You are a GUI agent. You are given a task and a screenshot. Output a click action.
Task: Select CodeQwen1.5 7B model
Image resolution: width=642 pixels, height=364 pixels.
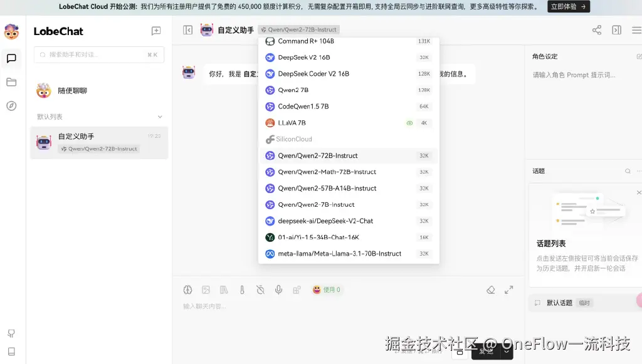click(x=349, y=107)
